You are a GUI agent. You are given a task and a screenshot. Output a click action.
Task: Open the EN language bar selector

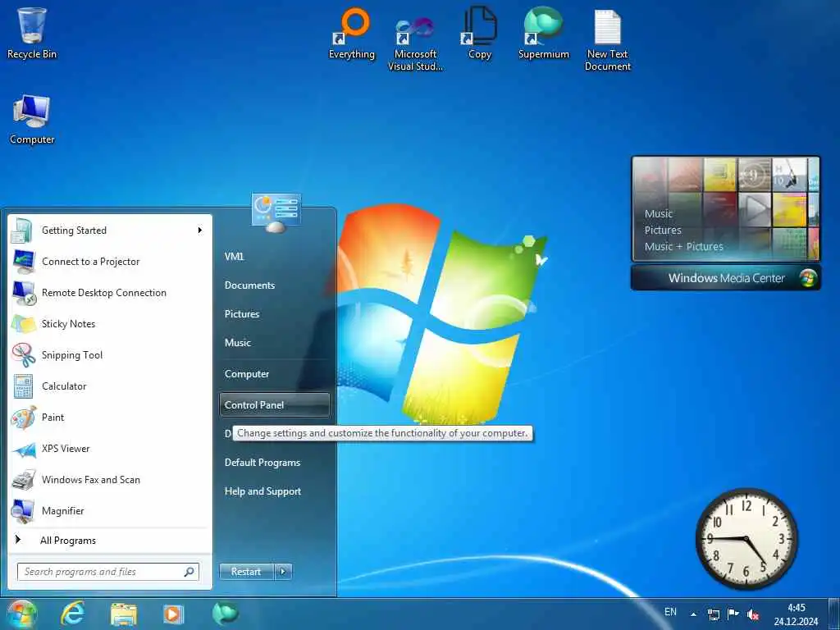(x=670, y=612)
